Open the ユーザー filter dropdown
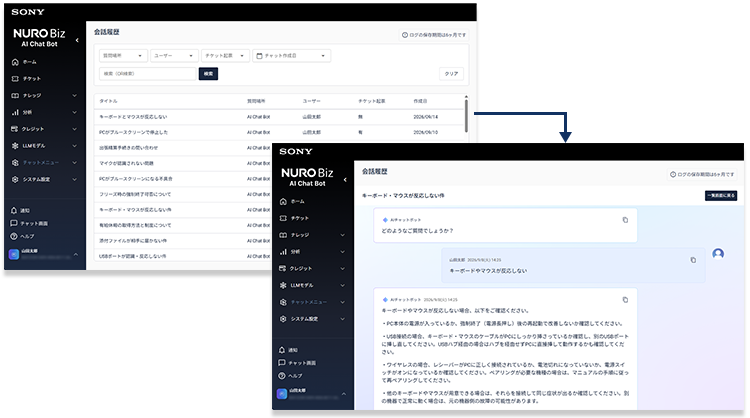750x418 pixels. 174,56
